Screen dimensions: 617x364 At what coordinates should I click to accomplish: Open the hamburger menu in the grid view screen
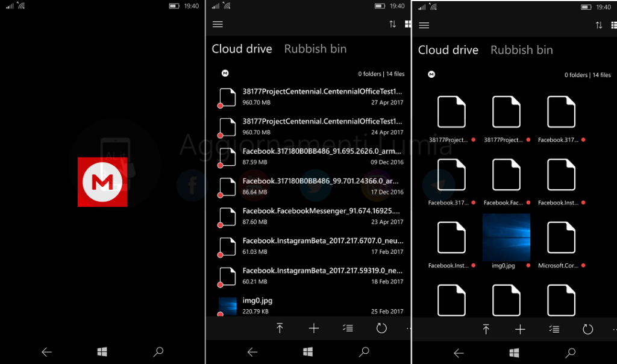[424, 25]
